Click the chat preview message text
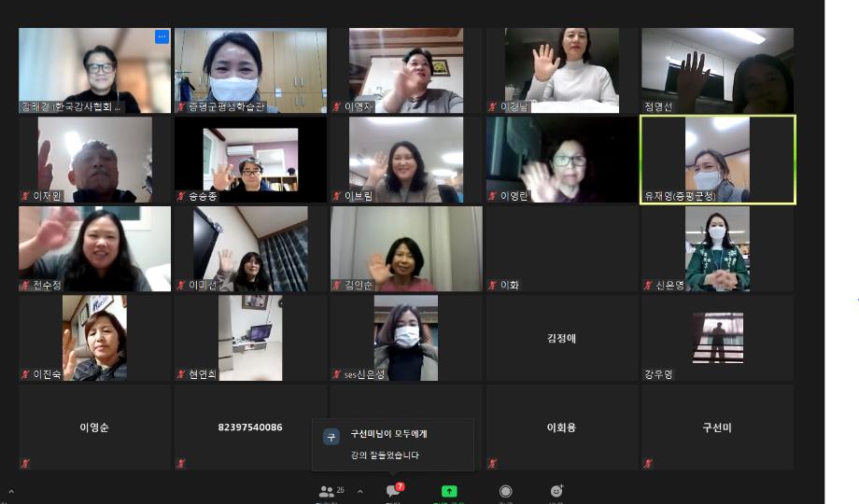The height and width of the screenshot is (504, 859). point(385,455)
